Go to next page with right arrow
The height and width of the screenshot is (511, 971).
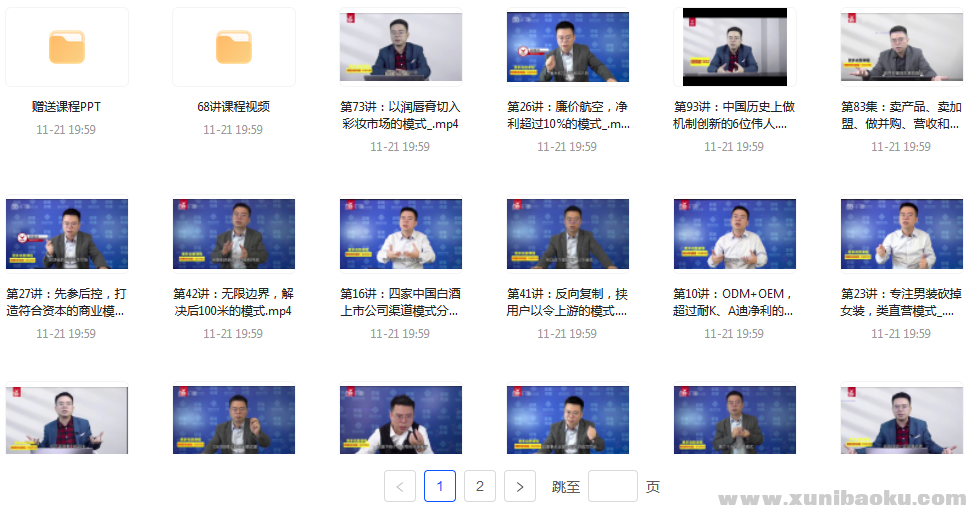pyautogui.click(x=520, y=487)
